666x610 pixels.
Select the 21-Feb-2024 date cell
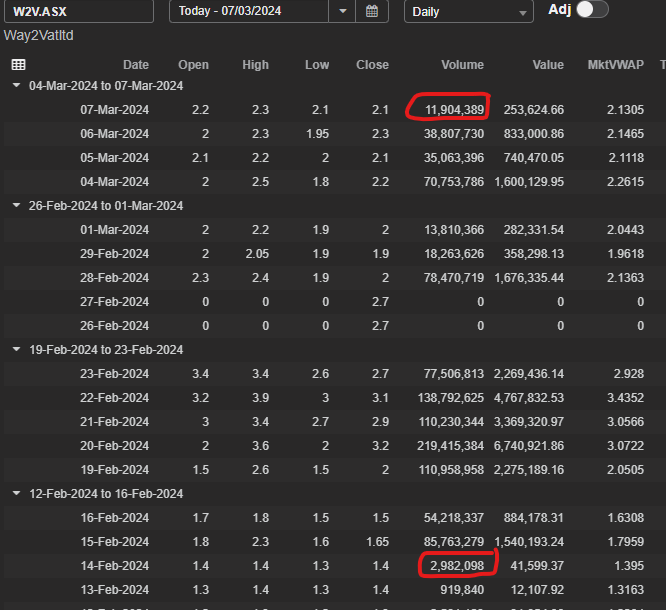coord(114,422)
